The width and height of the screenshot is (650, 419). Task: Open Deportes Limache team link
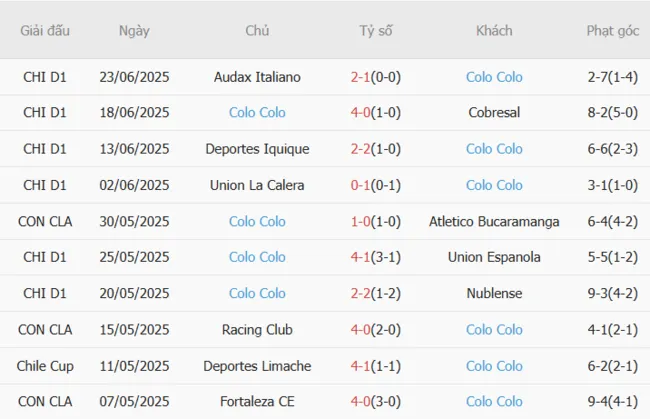tap(257, 365)
